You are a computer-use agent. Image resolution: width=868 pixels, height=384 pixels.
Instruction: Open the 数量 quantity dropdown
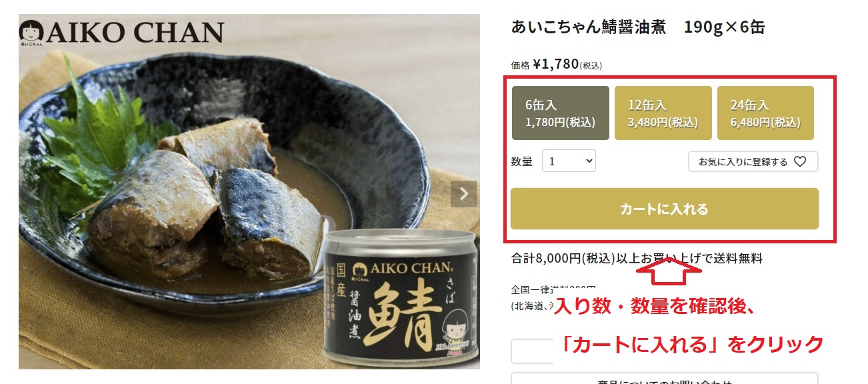(569, 161)
